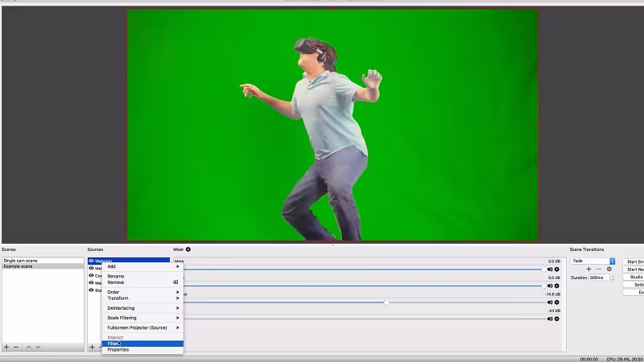Mute the mixer track at -14.6 dB
The height and width of the screenshot is (362, 644).
point(550,302)
